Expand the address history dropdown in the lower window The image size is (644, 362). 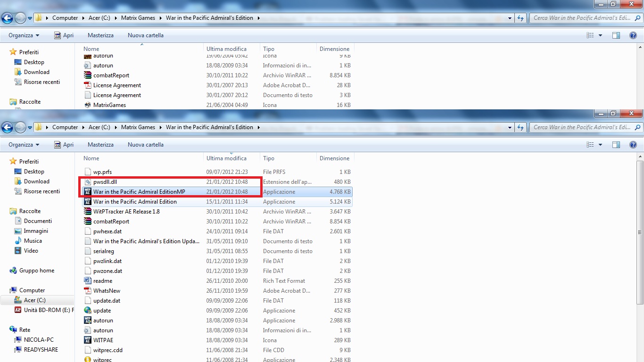point(510,127)
